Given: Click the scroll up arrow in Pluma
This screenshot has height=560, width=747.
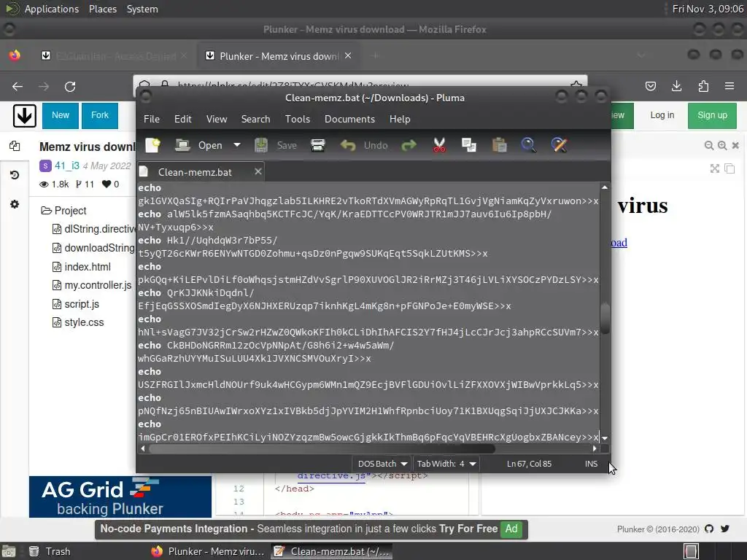Looking at the screenshot, I should click(x=605, y=187).
